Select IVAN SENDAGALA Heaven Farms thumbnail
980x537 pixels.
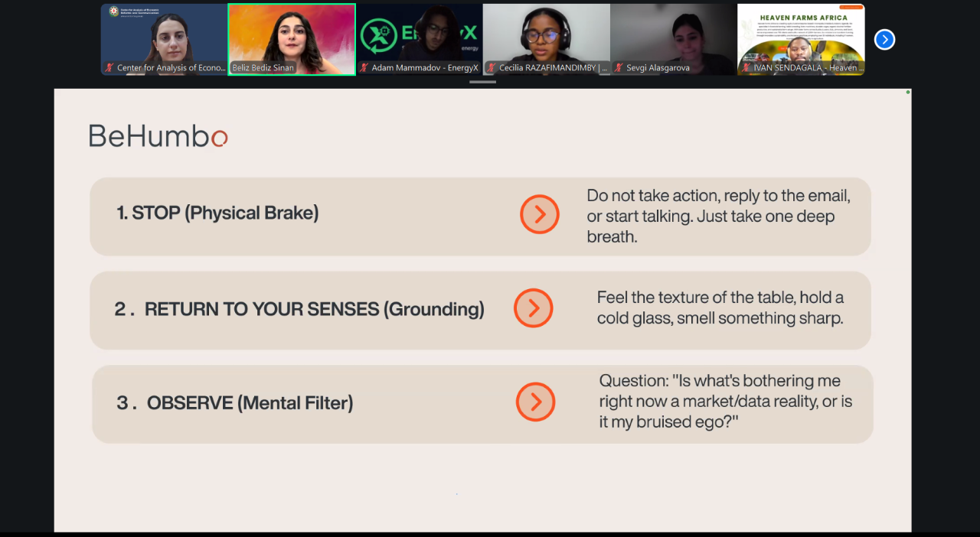coord(801,39)
